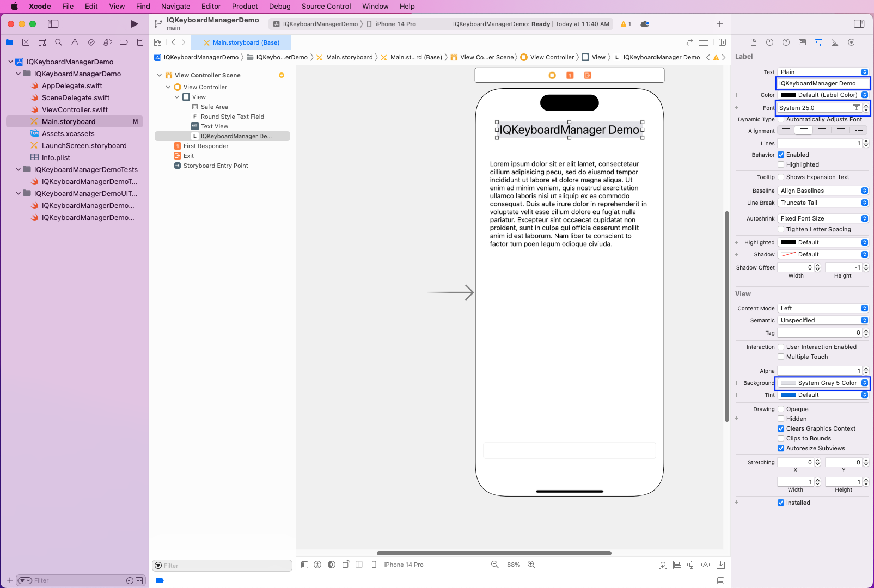Viewport: 874px width, 588px height.
Task: Open the Editor menu
Action: (211, 7)
